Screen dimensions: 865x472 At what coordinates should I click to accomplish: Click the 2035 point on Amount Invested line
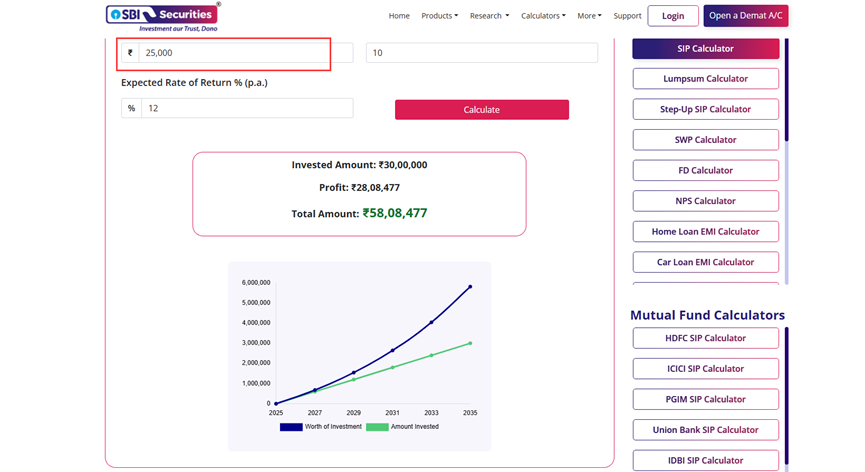pos(470,344)
